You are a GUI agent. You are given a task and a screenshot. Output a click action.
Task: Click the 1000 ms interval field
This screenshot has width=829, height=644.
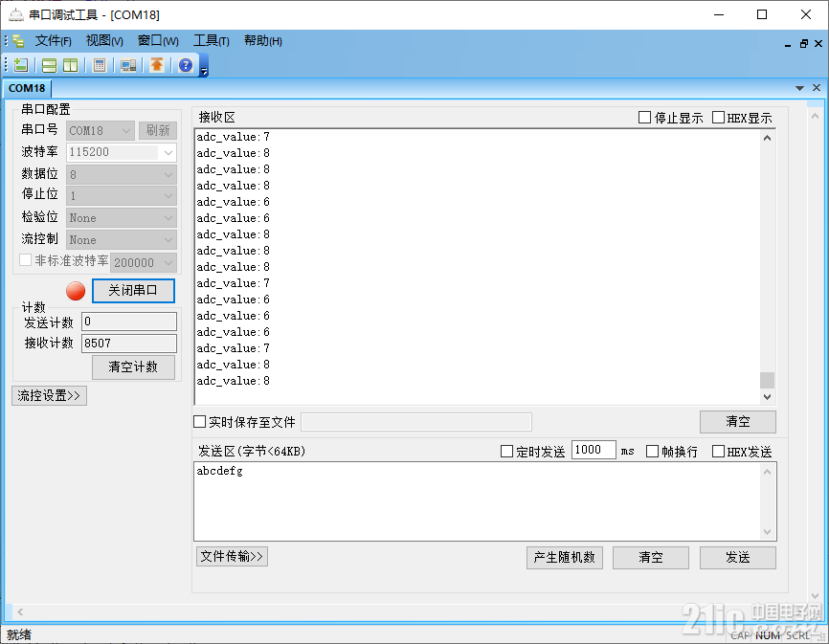594,450
